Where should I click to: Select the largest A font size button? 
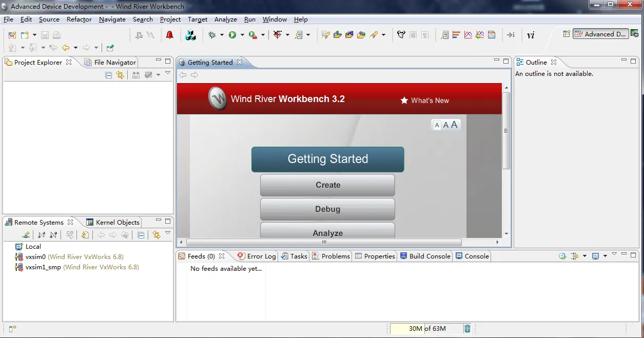click(x=454, y=124)
